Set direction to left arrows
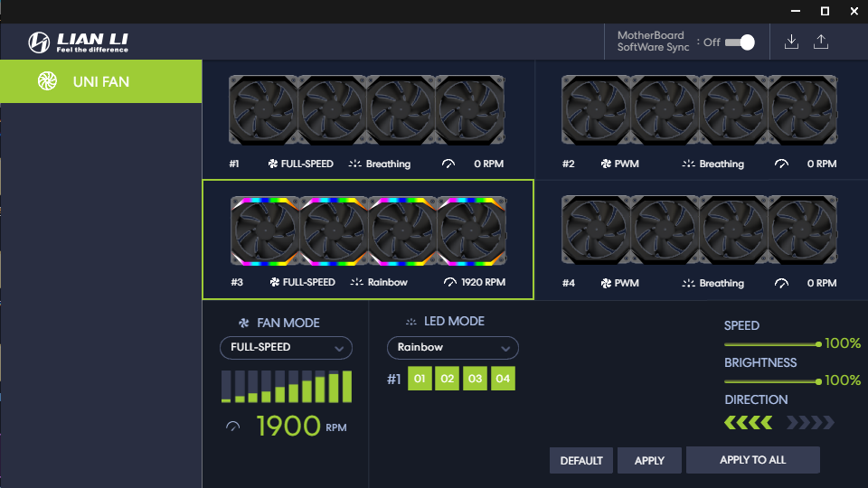The image size is (868, 488). (x=748, y=423)
